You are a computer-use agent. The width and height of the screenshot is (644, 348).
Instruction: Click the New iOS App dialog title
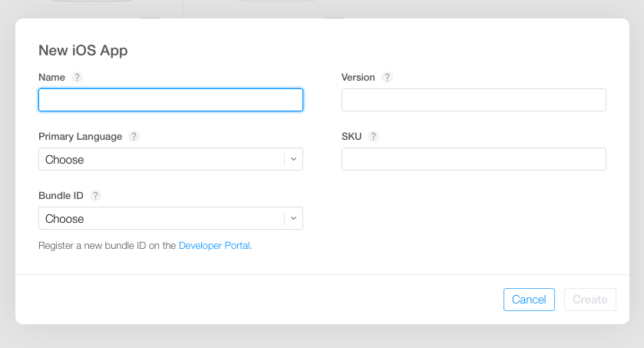pos(83,51)
